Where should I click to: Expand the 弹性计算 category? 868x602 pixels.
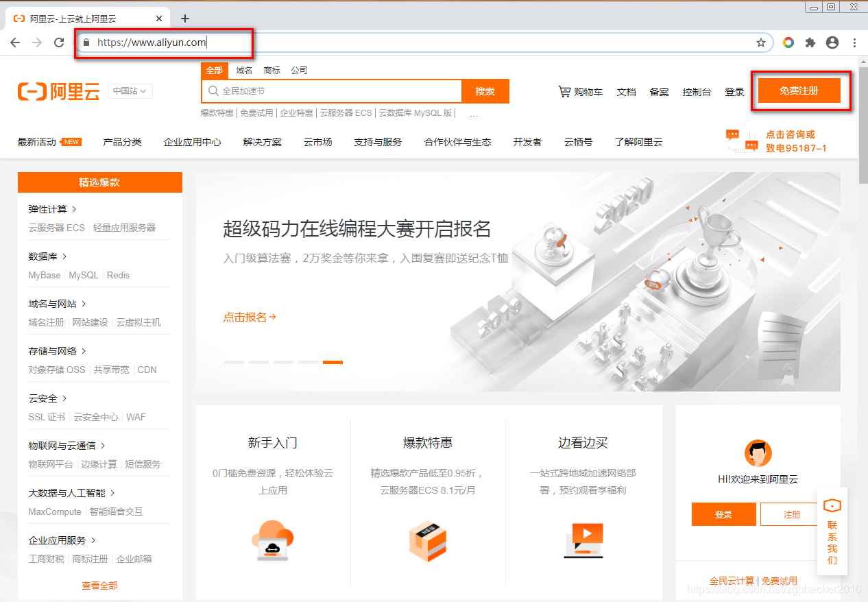53,209
